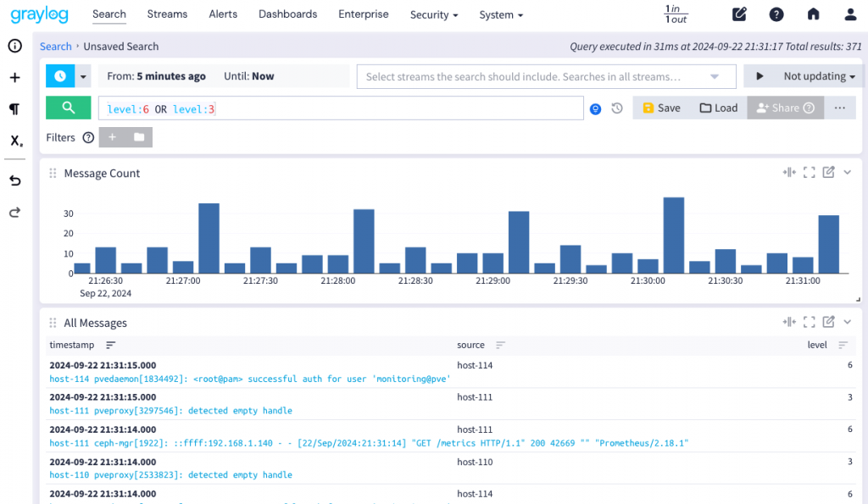868x504 pixels.
Task: Open the Alerts page
Action: tap(223, 14)
